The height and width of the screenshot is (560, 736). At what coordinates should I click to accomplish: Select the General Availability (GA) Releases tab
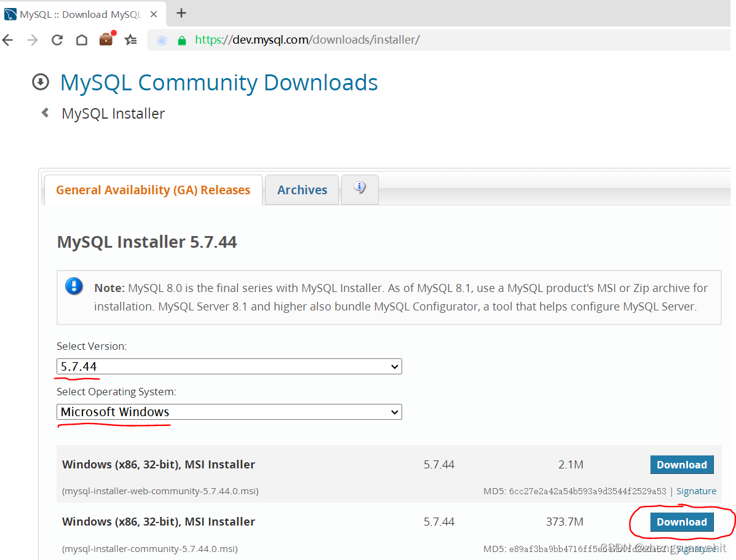152,189
